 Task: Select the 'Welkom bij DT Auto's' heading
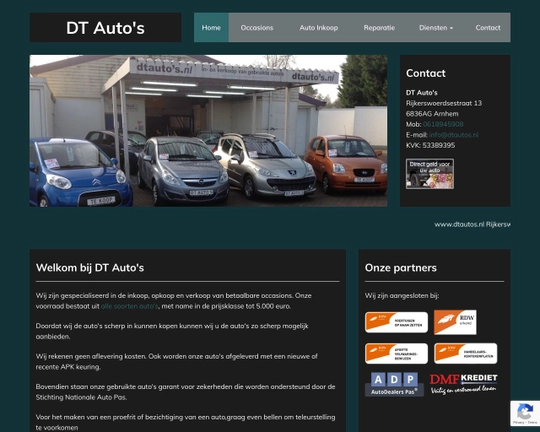point(90,268)
